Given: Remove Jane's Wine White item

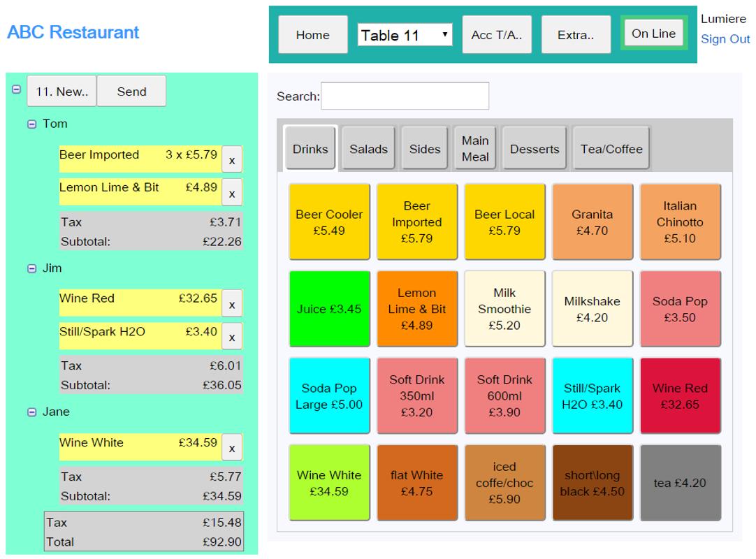Looking at the screenshot, I should click(x=232, y=447).
